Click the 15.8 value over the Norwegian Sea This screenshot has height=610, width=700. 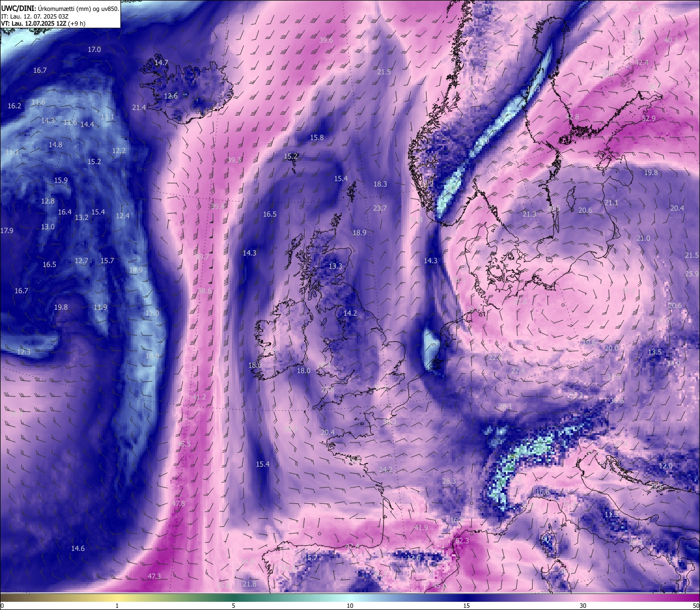(317, 138)
